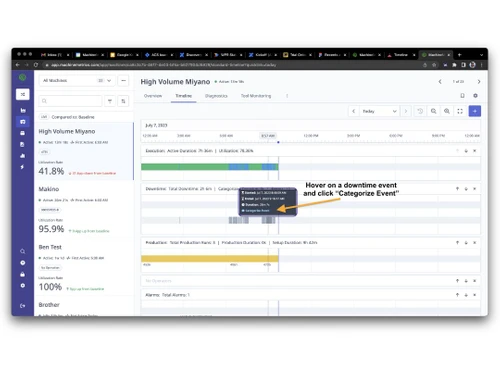This screenshot has height=375, width=500.
Task: Open the sidebar settings gear near bottom
Action: (22, 285)
